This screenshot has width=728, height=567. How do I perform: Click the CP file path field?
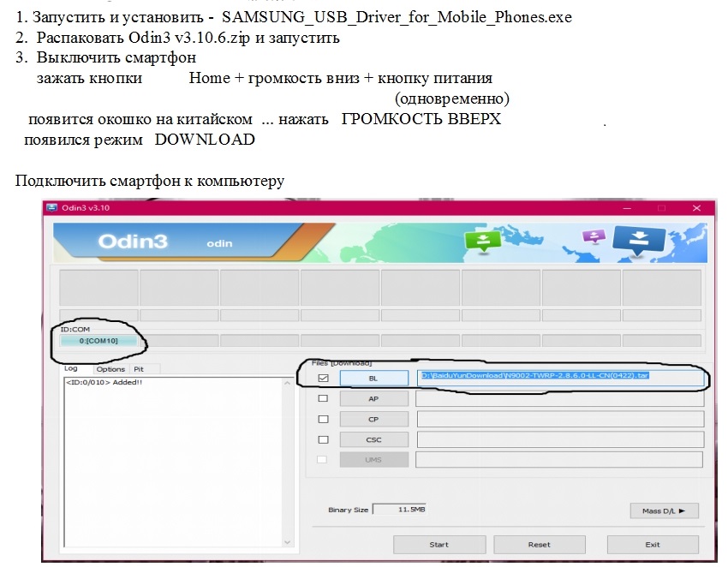560,419
